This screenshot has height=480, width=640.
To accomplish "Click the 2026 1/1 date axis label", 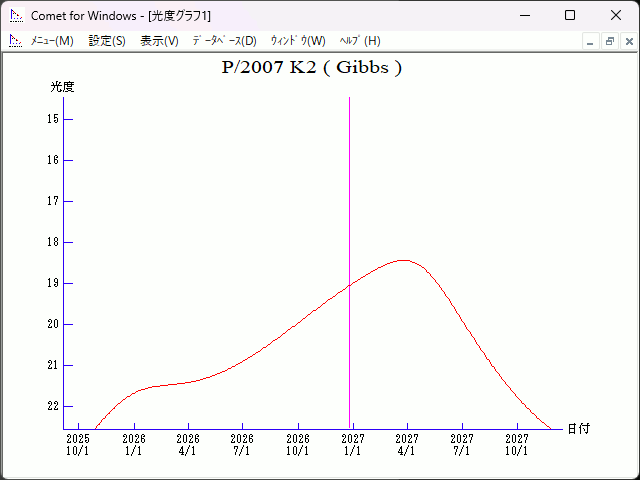I will coord(134,444).
